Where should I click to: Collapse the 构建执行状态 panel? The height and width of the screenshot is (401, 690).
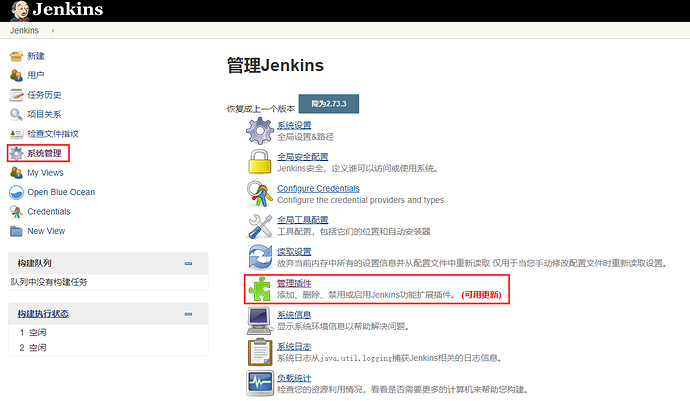point(188,314)
